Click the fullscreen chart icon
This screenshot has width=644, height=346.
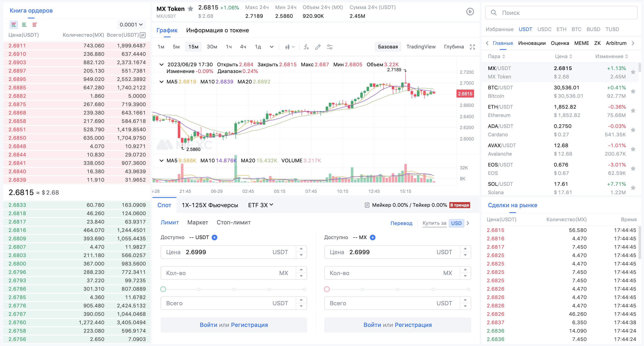coord(472,47)
